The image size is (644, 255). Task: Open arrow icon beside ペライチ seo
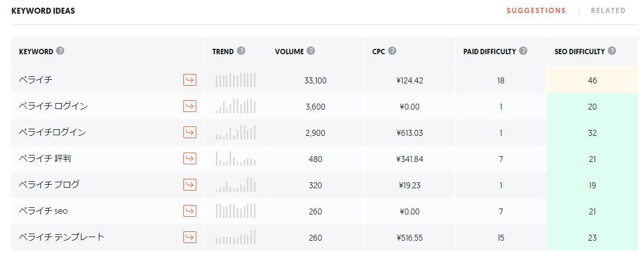point(190,211)
